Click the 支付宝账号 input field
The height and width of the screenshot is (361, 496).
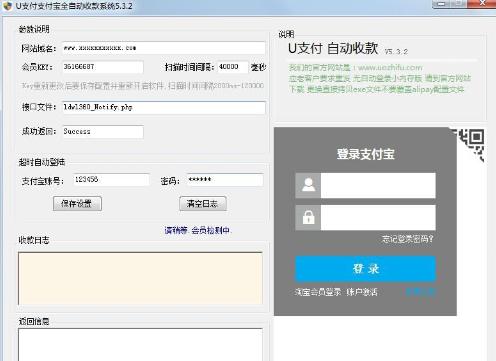point(111,180)
